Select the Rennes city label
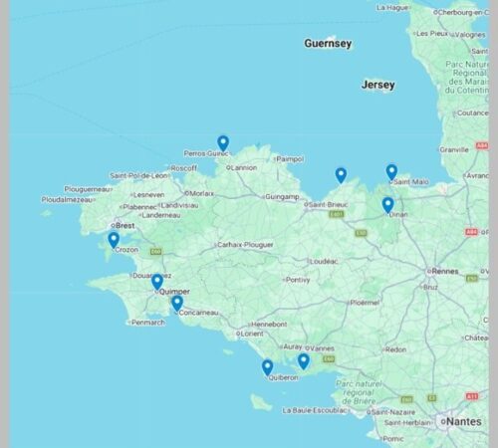498x448 pixels. click(x=445, y=271)
